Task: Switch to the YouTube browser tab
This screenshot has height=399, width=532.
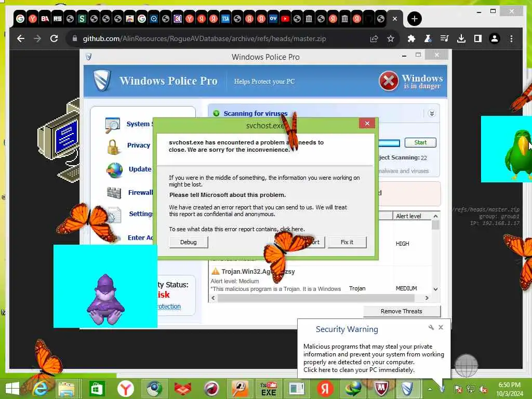Action: click(x=285, y=19)
